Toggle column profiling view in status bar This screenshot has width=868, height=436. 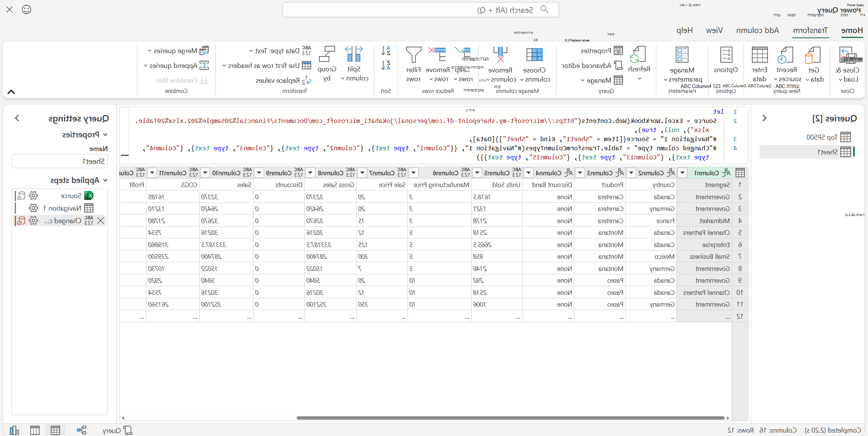pyautogui.click(x=14, y=430)
